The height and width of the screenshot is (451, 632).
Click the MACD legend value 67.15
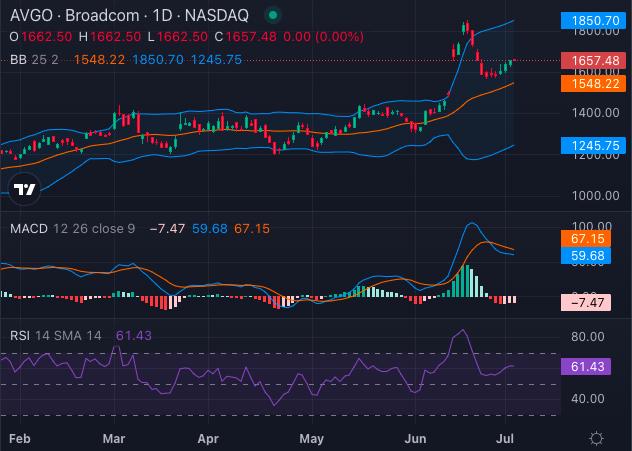(252, 229)
